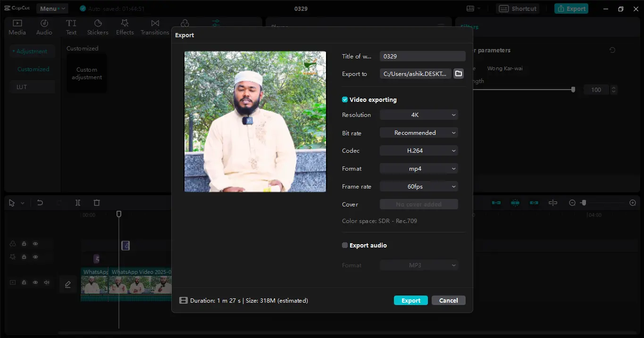
Task: Lock the main video track
Action: pyautogui.click(x=24, y=282)
